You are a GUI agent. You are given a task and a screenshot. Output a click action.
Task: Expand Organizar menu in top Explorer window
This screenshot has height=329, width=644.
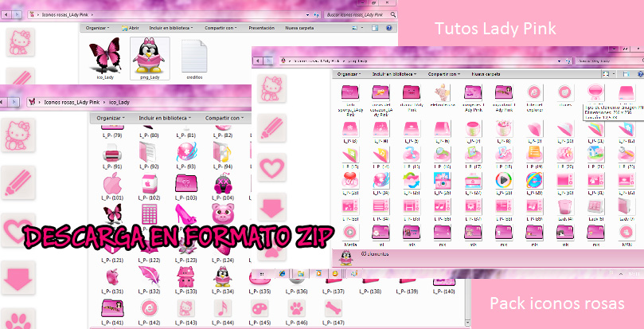point(97,28)
